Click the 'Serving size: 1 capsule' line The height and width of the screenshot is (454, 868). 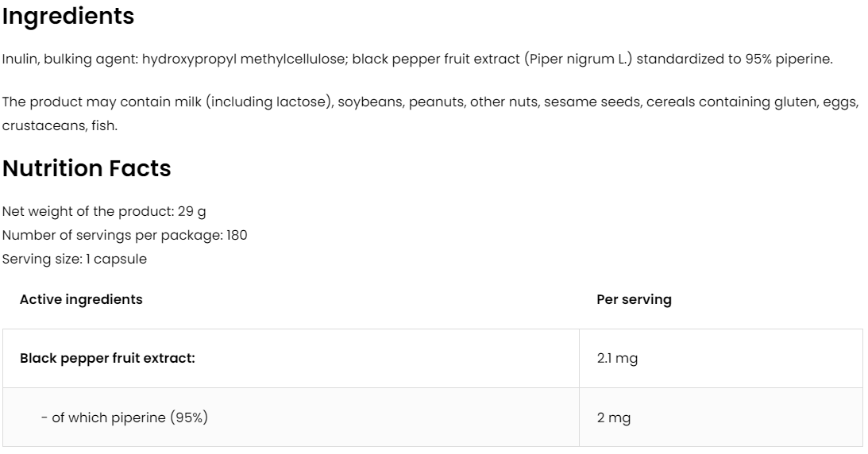pos(75,259)
